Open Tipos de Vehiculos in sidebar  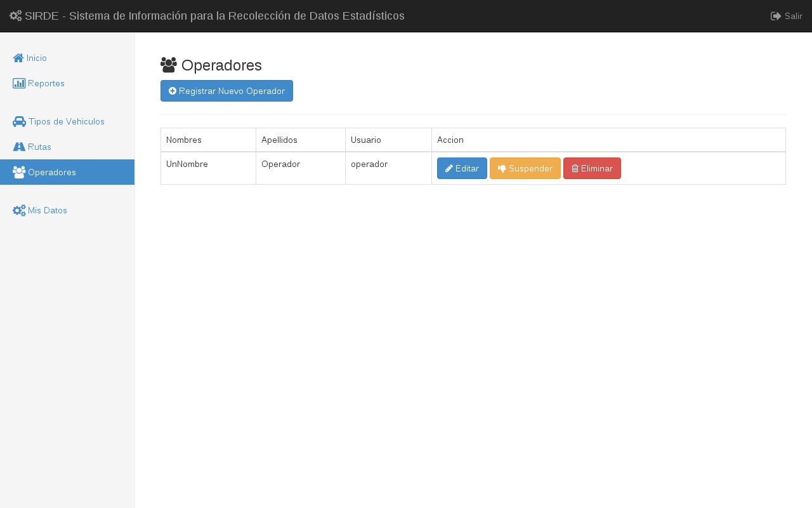(x=67, y=121)
